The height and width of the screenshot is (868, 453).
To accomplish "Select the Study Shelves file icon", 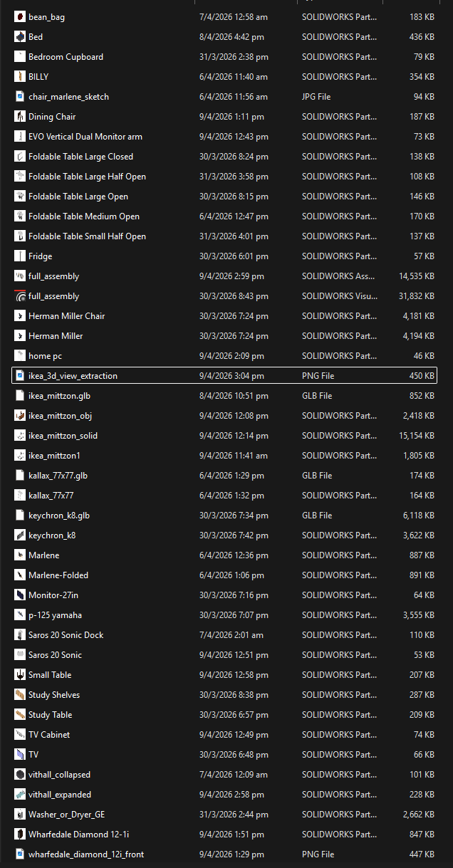I will point(20,694).
